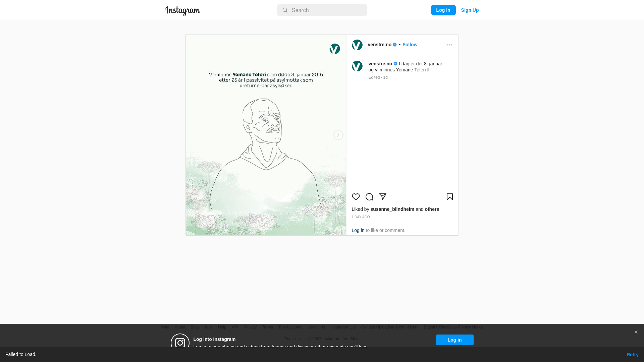Click the Log In button in the header
Image resolution: width=644 pixels, height=362 pixels.
(x=443, y=10)
